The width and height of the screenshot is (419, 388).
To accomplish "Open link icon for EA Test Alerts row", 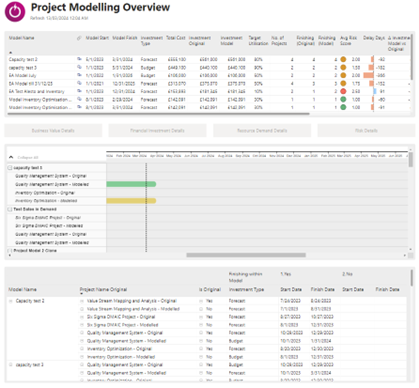I will 79,91.
